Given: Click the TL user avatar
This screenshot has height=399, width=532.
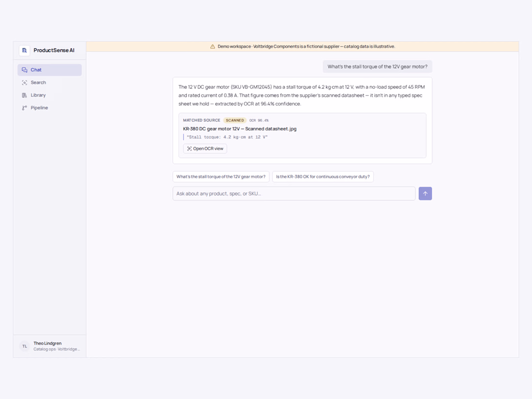Looking at the screenshot, I should pyautogui.click(x=25, y=346).
